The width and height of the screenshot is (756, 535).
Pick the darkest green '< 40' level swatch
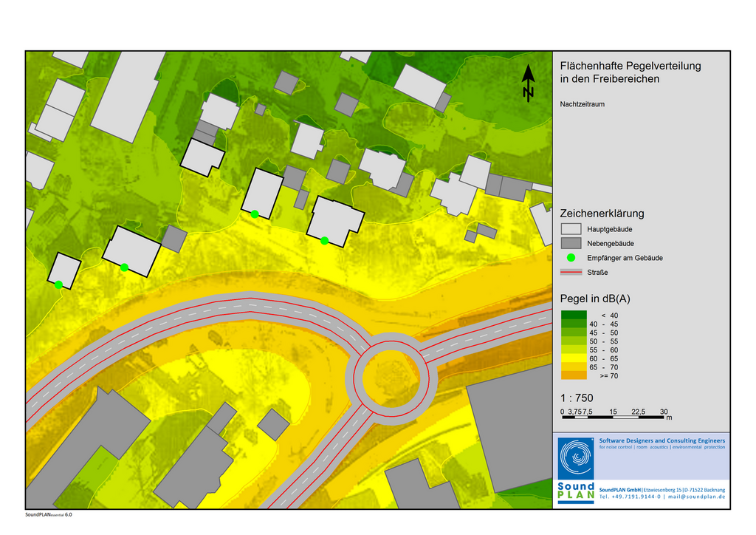pos(574,316)
